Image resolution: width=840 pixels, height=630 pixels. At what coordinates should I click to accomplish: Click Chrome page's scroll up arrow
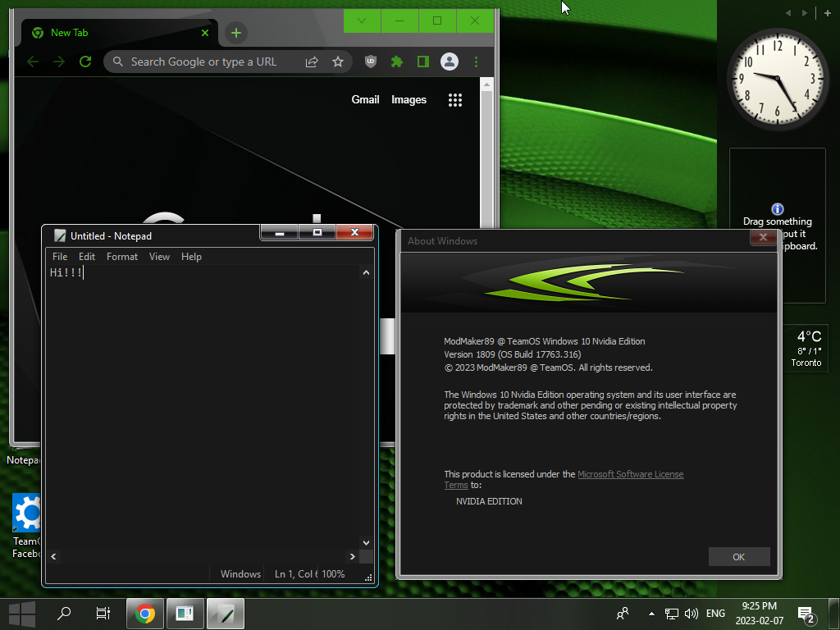[x=486, y=84]
